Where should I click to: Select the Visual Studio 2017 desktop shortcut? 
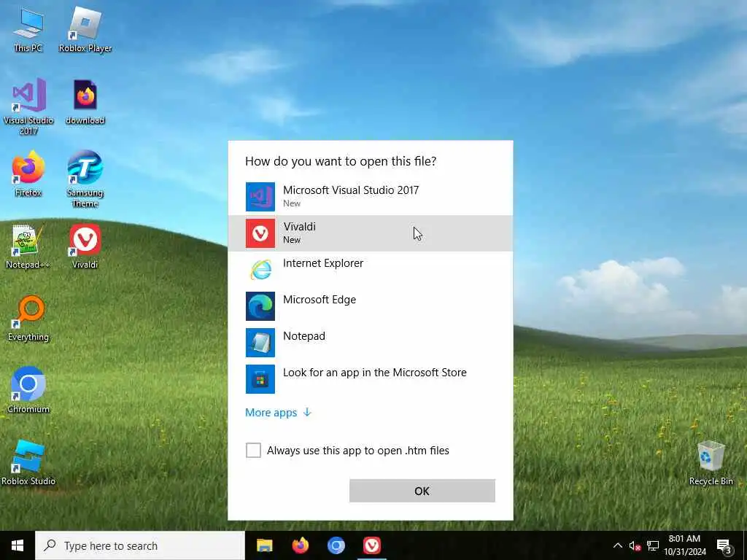(x=28, y=106)
